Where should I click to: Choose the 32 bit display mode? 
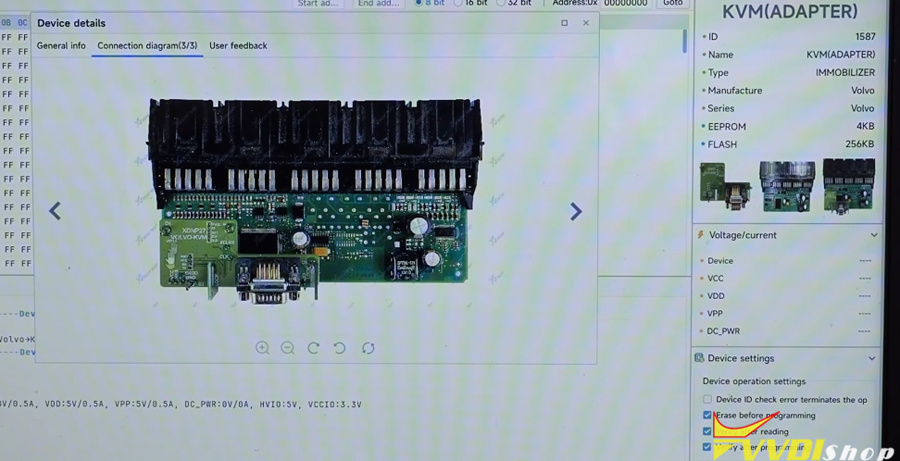(x=499, y=3)
